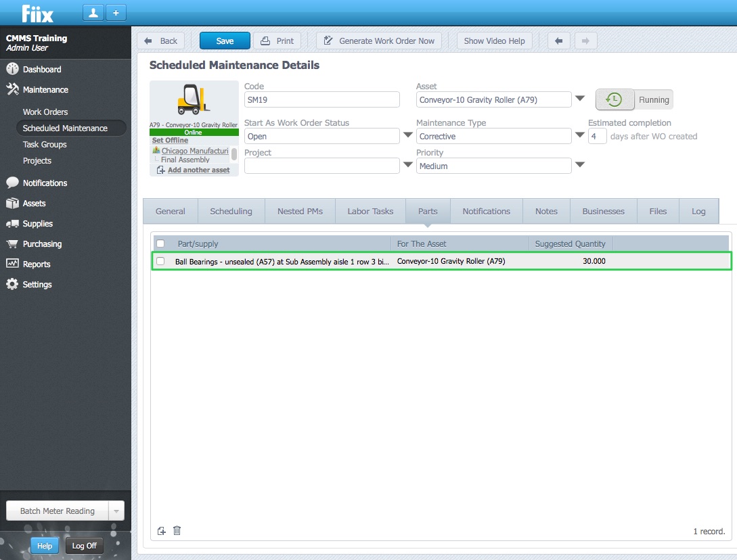Expand the Start As Work Order Status dropdown
737x560 pixels.
coord(408,135)
